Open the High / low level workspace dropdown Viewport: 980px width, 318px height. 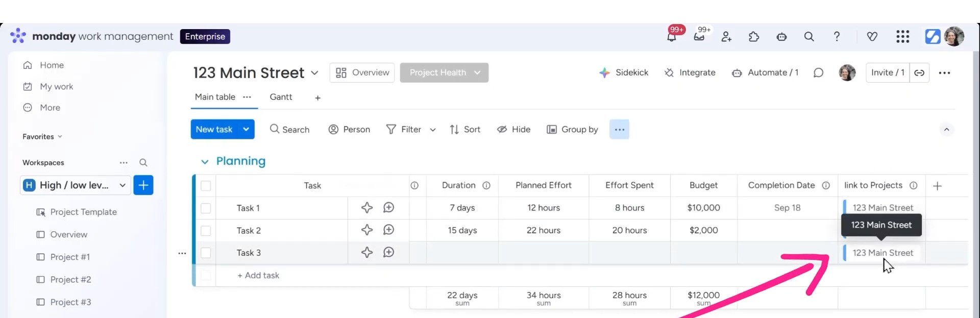pos(122,185)
